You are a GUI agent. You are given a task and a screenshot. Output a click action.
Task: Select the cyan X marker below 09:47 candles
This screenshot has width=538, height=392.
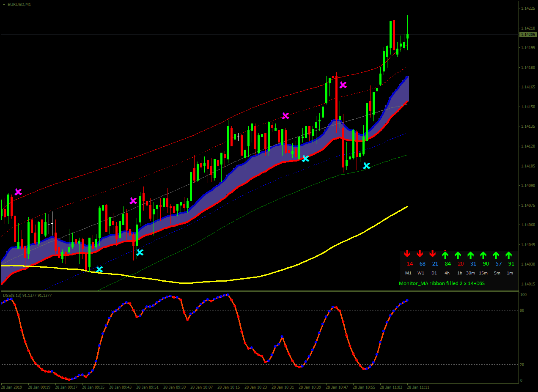(140, 252)
